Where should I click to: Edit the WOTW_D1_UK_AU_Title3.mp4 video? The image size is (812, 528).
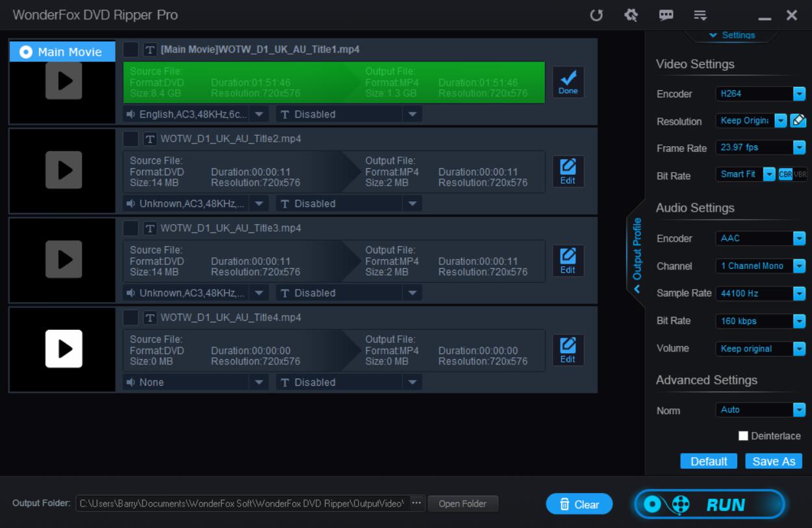pyautogui.click(x=568, y=261)
